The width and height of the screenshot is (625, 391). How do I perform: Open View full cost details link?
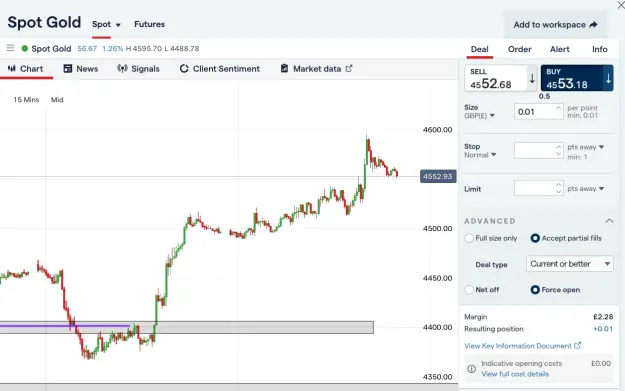pyautogui.click(x=515, y=374)
